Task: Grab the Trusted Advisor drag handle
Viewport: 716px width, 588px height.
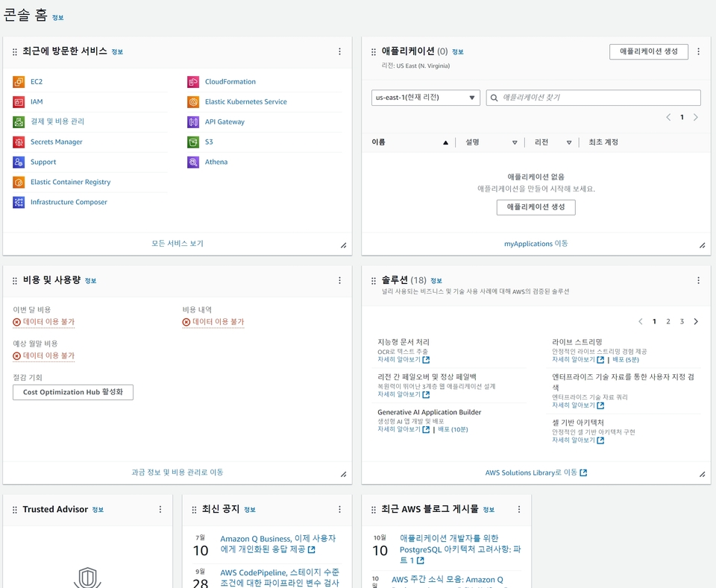Action: coord(15,510)
